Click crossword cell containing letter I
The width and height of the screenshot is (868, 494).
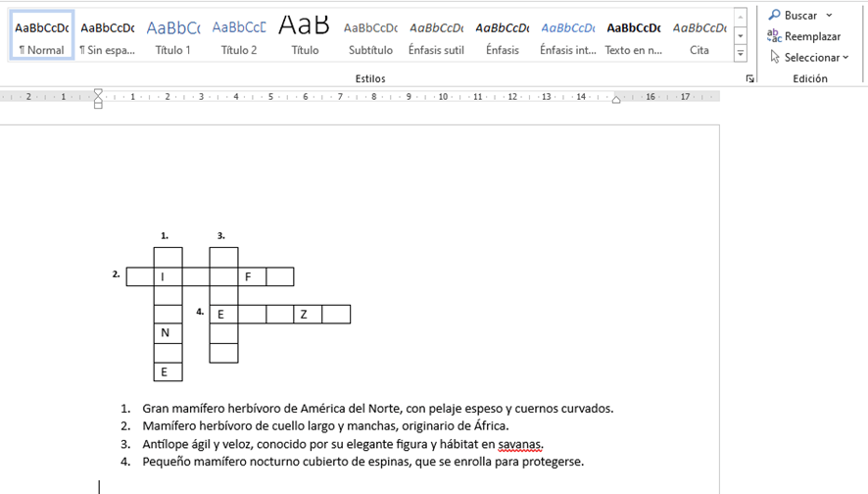click(x=169, y=276)
